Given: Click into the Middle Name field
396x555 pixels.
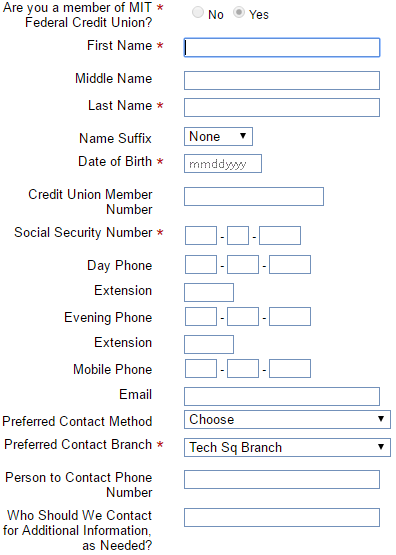Looking at the screenshot, I should pyautogui.click(x=282, y=81).
